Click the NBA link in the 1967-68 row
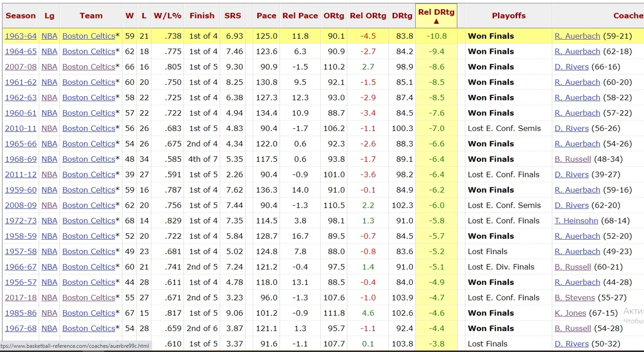This screenshot has height=352, width=644. pyautogui.click(x=49, y=329)
